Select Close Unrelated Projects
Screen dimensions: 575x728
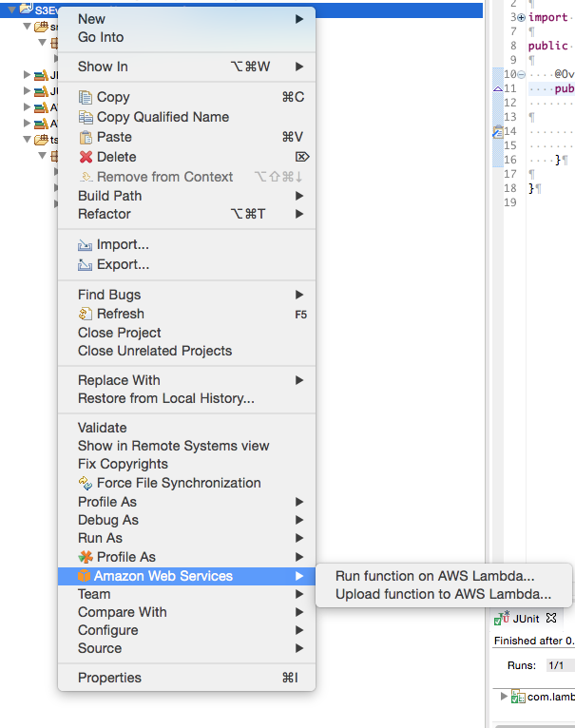pyautogui.click(x=186, y=351)
